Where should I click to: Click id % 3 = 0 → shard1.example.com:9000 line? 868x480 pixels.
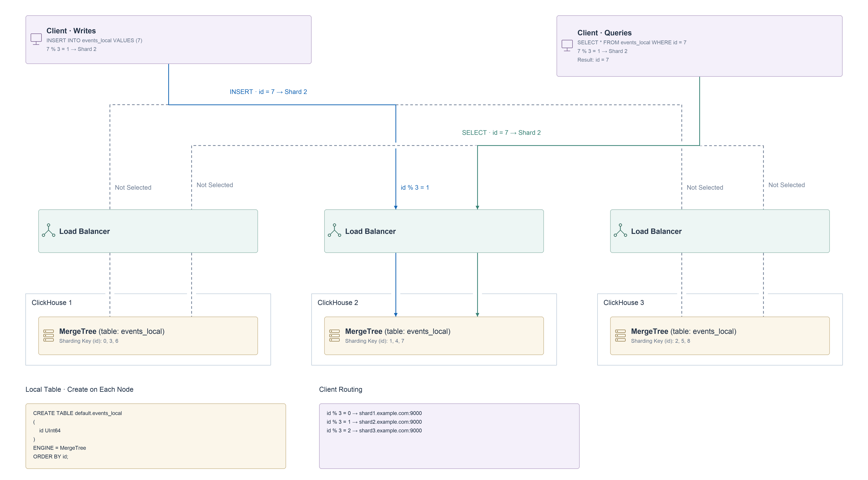tap(374, 413)
